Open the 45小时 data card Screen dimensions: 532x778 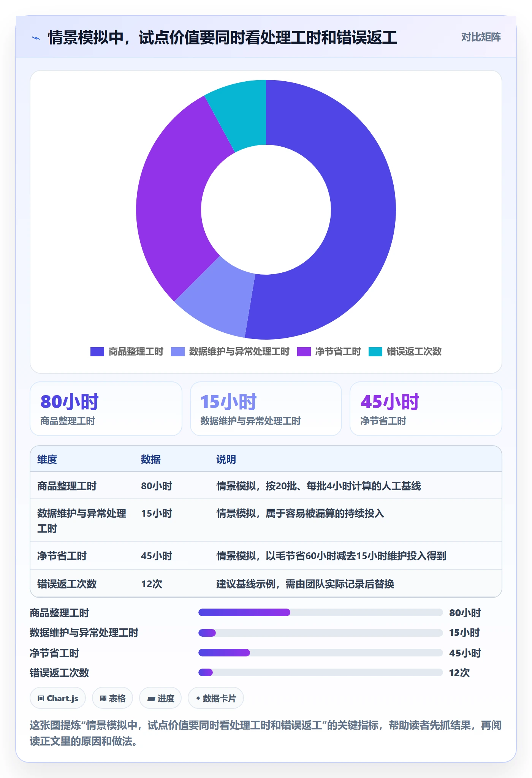coord(426,409)
